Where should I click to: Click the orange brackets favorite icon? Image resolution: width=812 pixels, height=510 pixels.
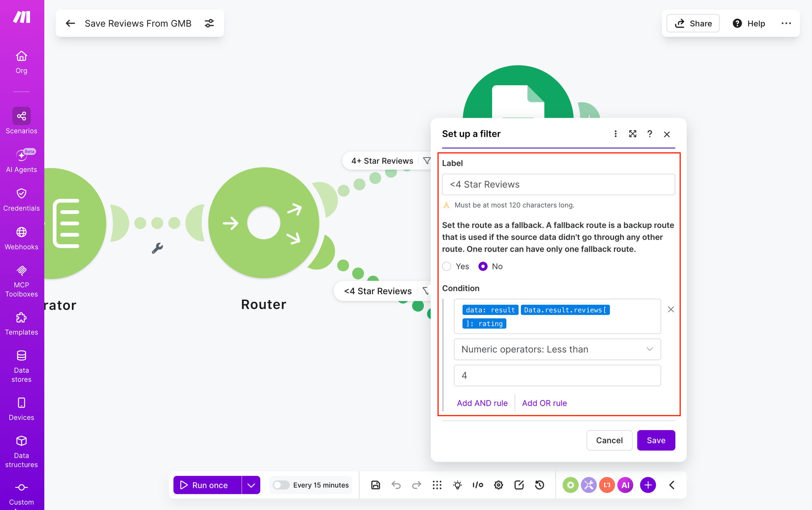(607, 485)
